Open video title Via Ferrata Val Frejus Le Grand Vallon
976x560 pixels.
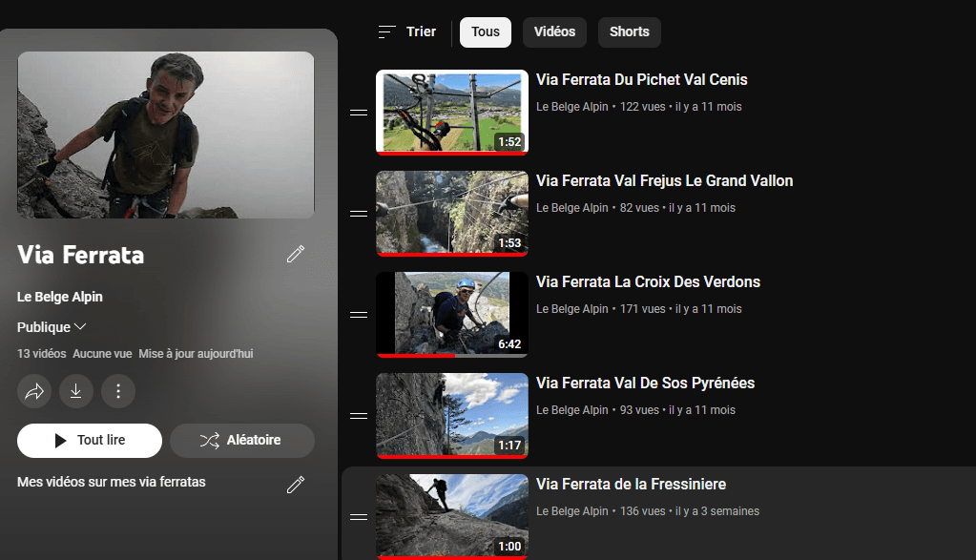(665, 181)
